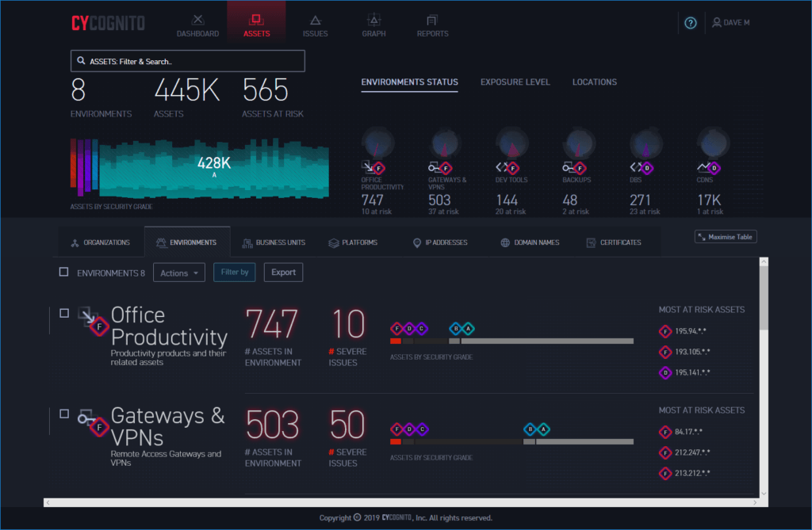Image resolution: width=812 pixels, height=530 pixels.
Task: Click the 10 severe issues count
Action: click(348, 324)
